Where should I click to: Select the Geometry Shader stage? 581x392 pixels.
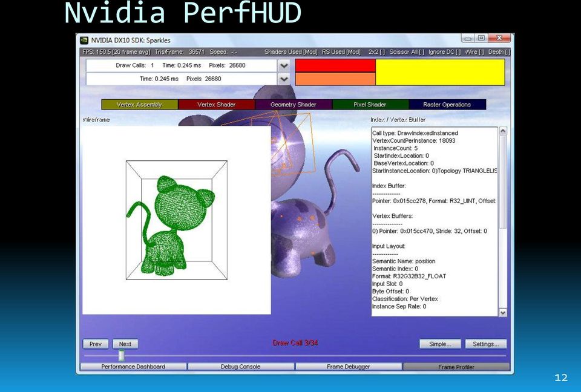(294, 105)
